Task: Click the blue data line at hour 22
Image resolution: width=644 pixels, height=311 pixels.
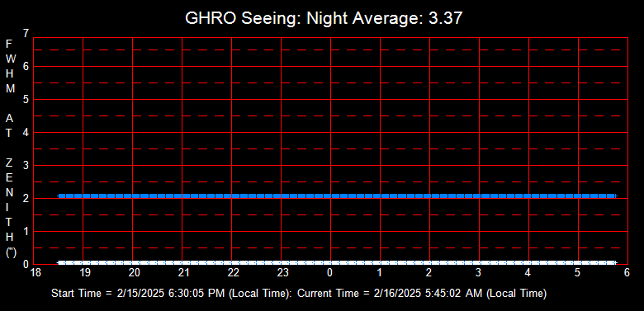Action: pyautogui.click(x=232, y=196)
